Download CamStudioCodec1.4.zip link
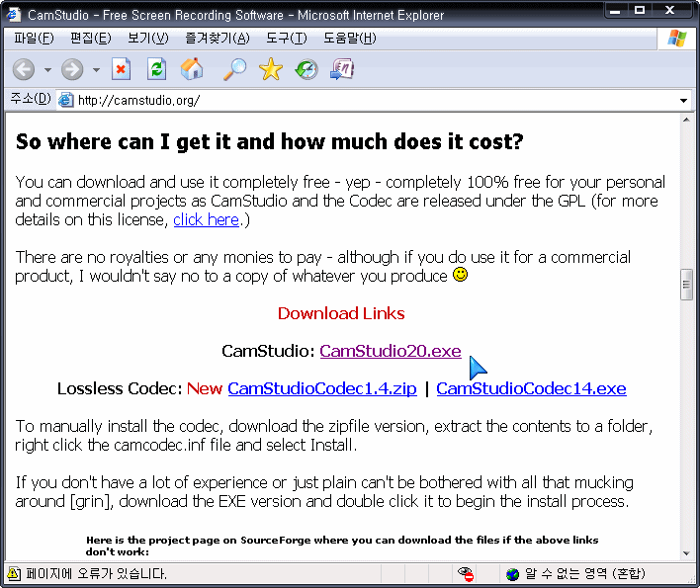 click(x=322, y=388)
